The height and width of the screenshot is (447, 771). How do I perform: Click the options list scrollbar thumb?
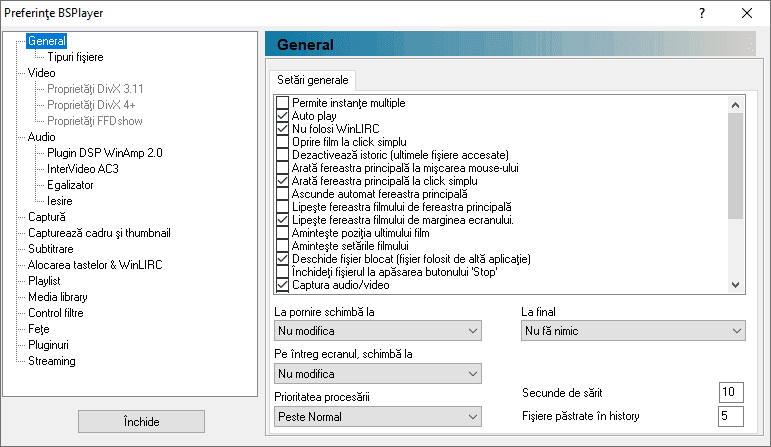(736, 166)
